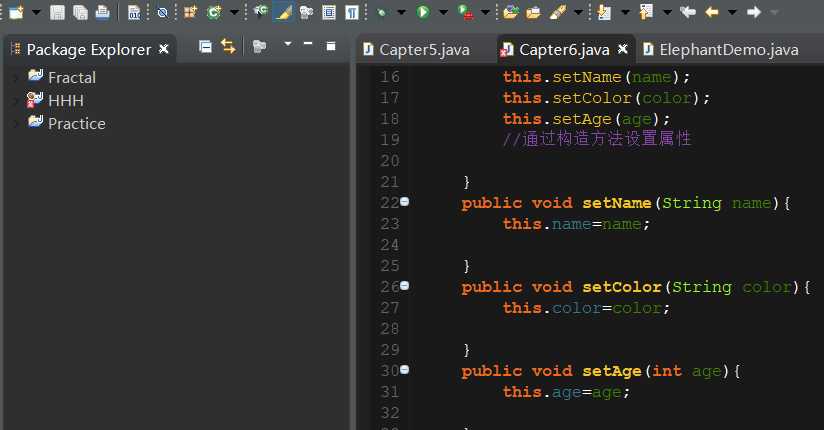Image resolution: width=824 pixels, height=430 pixels.
Task: Maximize the Package Explorer view
Action: click(x=331, y=46)
